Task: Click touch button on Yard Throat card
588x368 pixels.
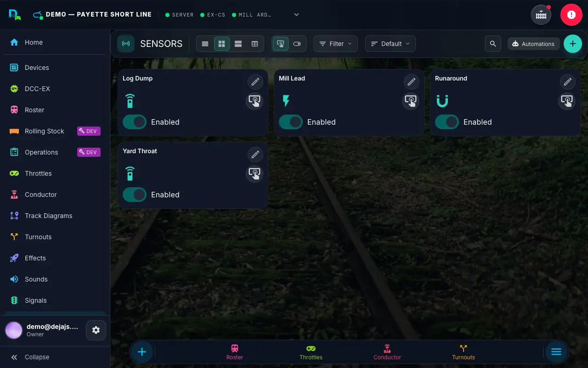Action: coord(254,173)
